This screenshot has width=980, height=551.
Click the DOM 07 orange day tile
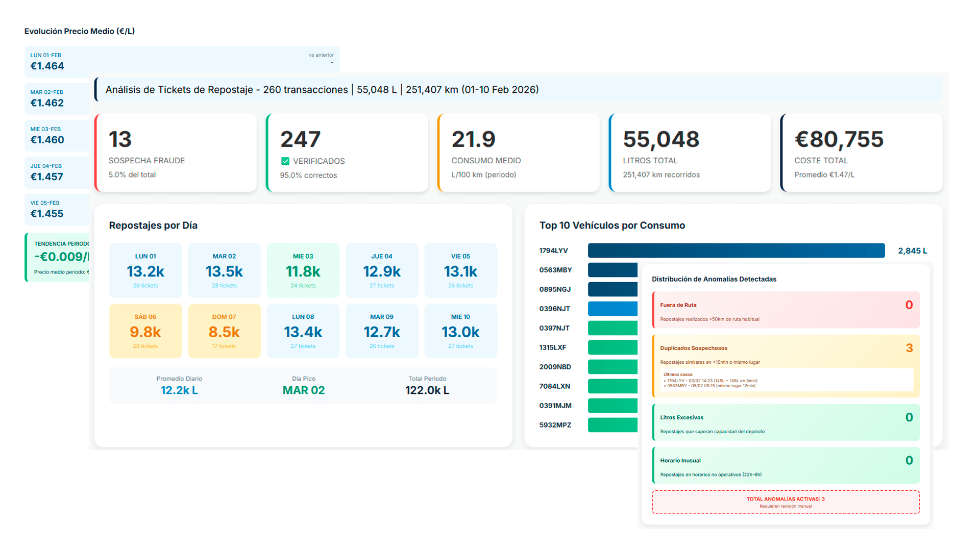click(224, 331)
